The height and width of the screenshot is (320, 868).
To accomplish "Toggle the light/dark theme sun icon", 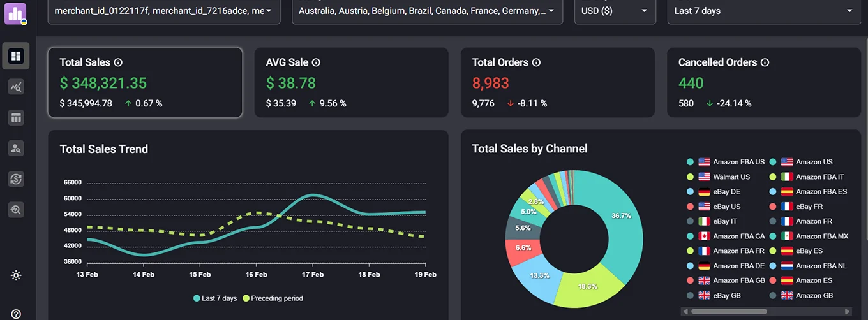I will click(x=16, y=275).
